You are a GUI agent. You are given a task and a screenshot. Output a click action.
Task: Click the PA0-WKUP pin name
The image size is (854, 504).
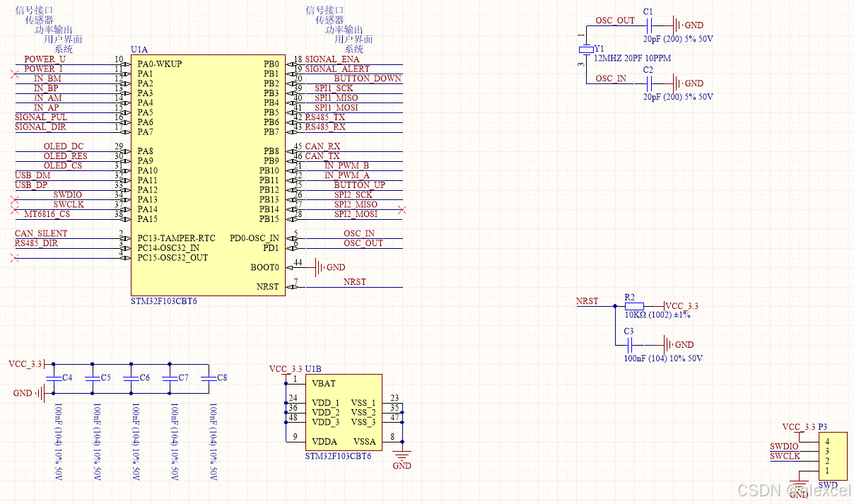point(160,64)
